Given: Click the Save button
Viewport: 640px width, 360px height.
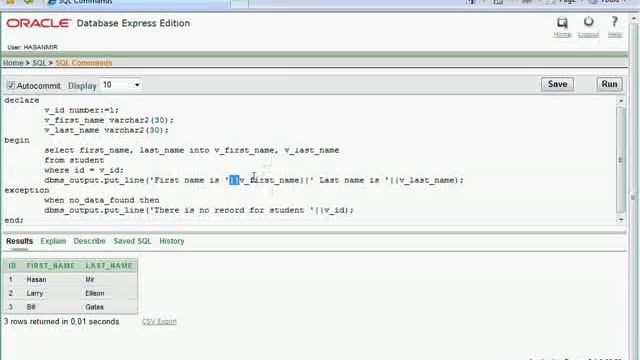Looking at the screenshot, I should (x=557, y=84).
